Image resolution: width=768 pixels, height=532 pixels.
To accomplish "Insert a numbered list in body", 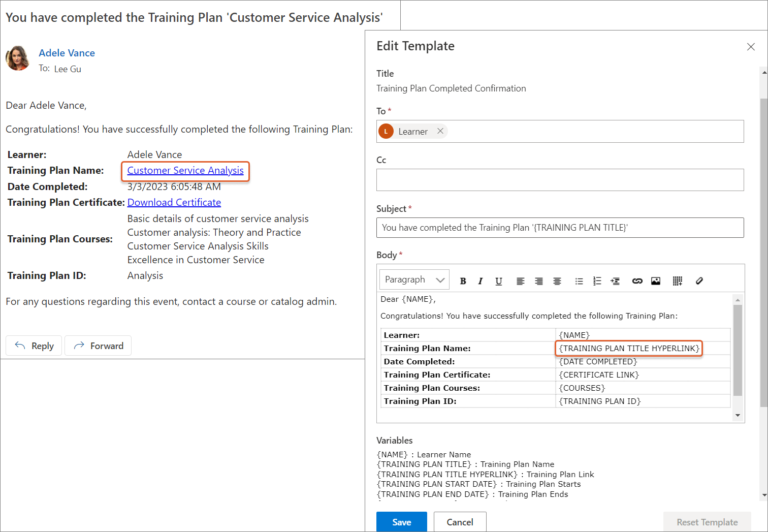I will pyautogui.click(x=597, y=281).
